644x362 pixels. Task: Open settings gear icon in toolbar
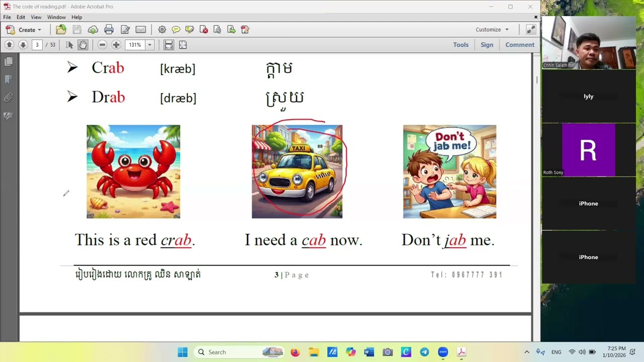click(162, 30)
